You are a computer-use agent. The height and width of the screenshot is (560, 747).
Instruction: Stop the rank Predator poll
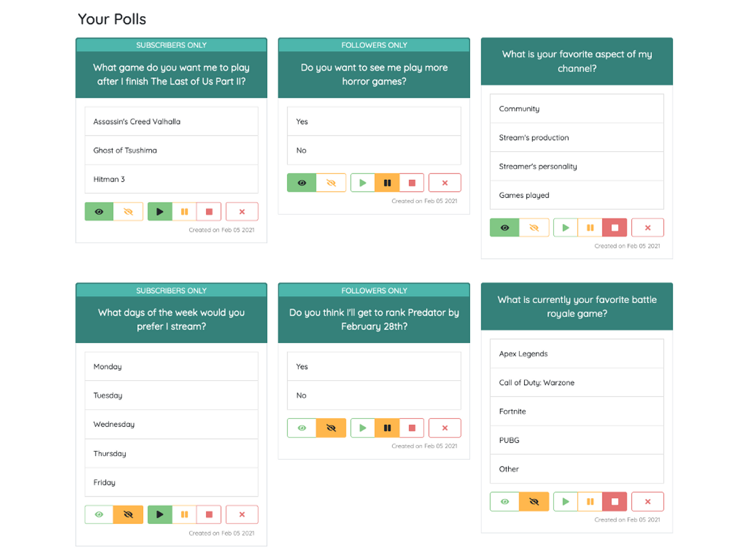click(411, 428)
